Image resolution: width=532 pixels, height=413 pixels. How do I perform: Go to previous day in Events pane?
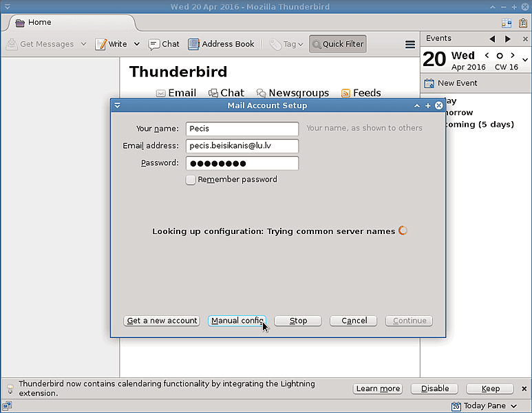[x=492, y=39]
